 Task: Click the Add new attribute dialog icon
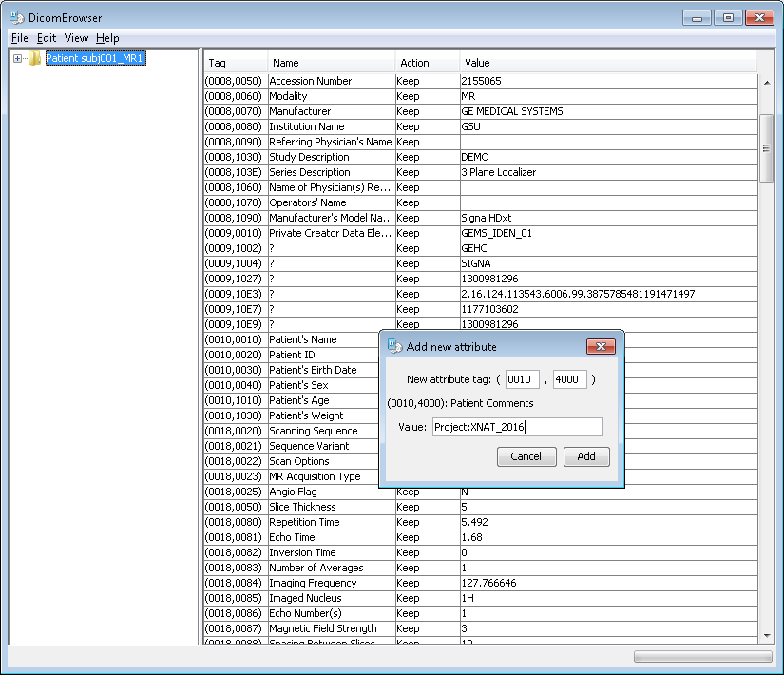394,347
